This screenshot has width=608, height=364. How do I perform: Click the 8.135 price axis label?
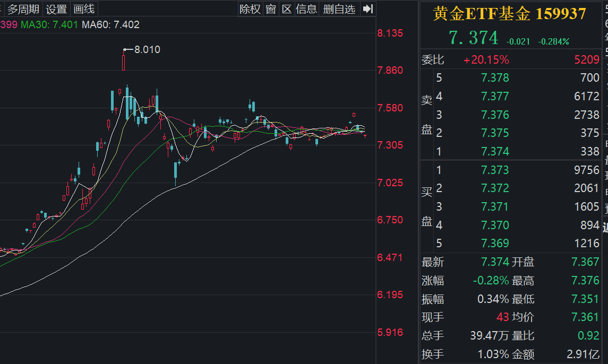click(x=389, y=32)
